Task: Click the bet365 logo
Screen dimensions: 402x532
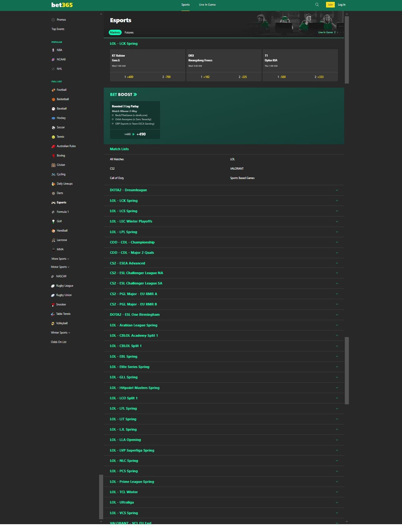Action: point(62,5)
